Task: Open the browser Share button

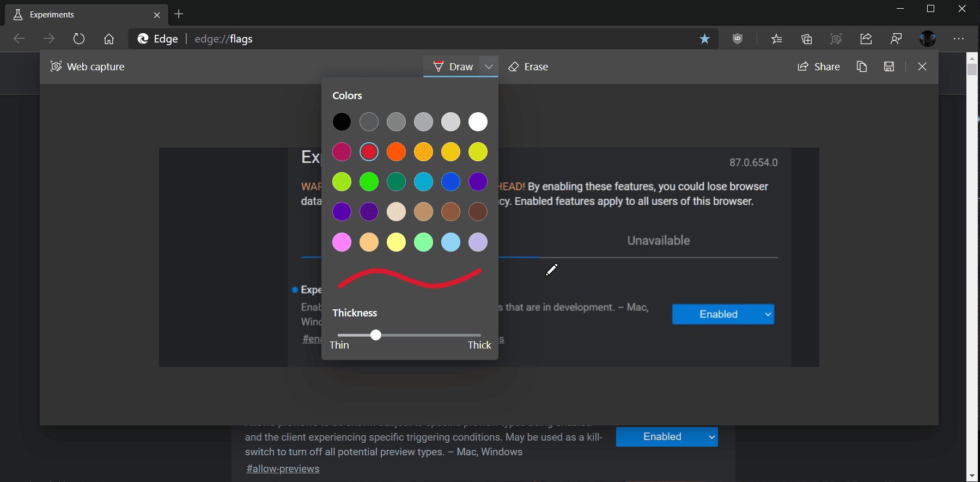Action: click(866, 39)
